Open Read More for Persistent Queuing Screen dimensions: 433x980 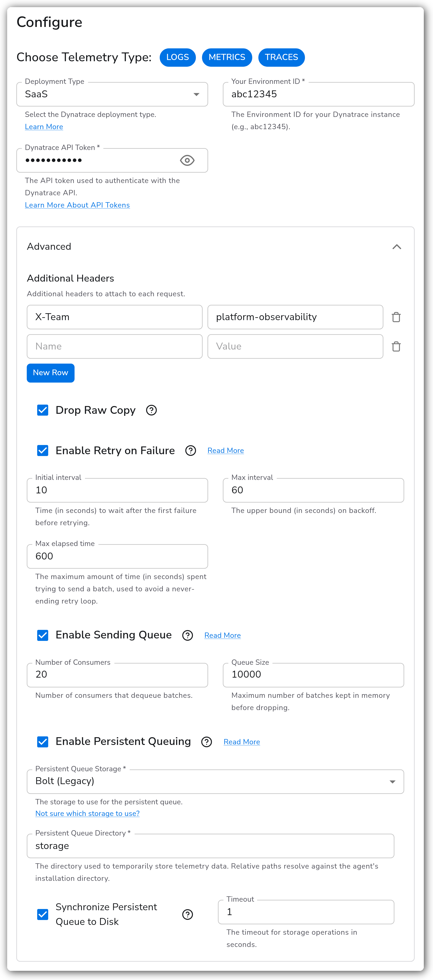click(x=242, y=742)
